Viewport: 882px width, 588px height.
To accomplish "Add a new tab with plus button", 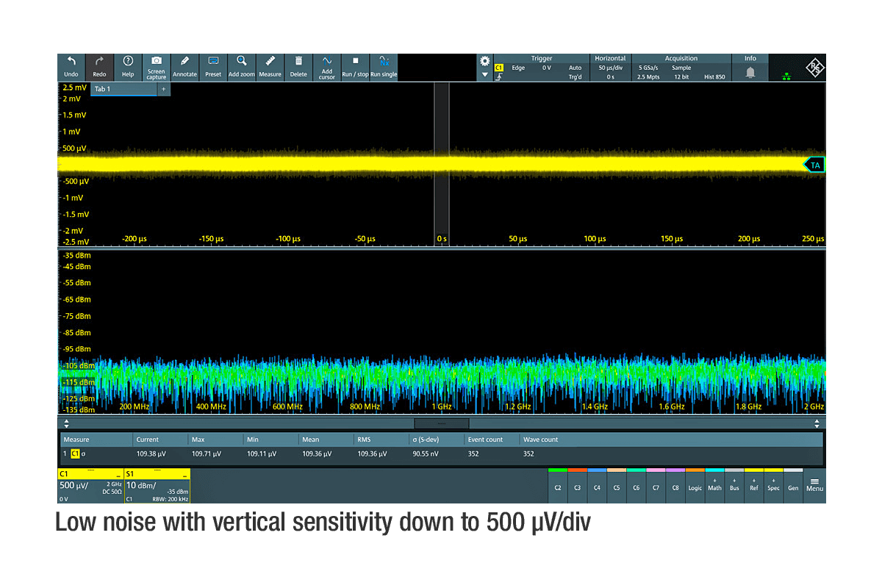I will pos(164,89).
